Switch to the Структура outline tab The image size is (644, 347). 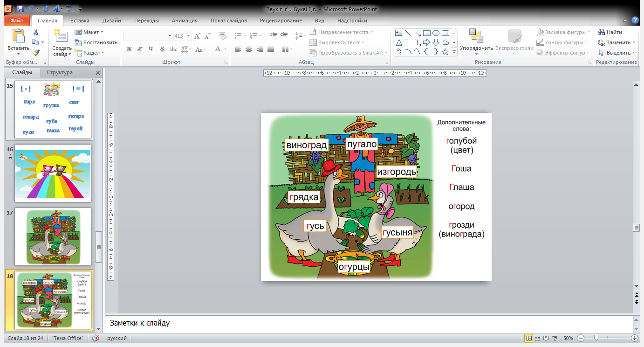[x=59, y=72]
